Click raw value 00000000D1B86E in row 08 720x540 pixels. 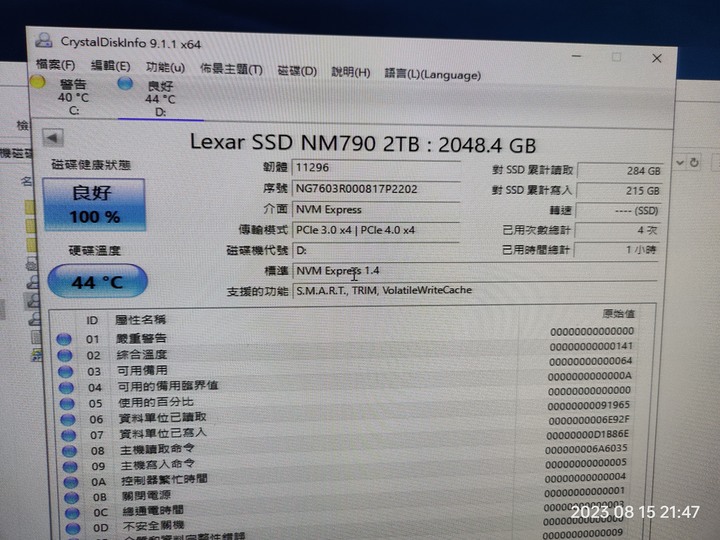(588, 434)
